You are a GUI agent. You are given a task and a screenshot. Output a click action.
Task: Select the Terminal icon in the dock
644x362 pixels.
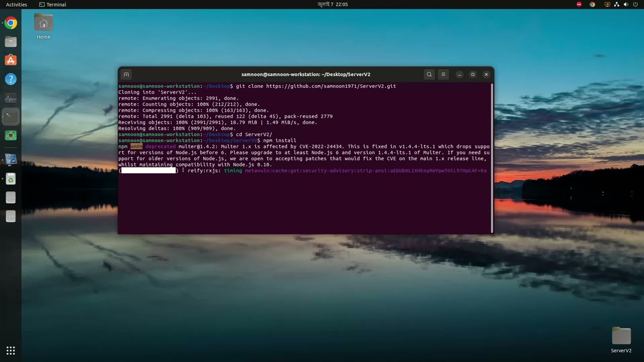[11, 117]
